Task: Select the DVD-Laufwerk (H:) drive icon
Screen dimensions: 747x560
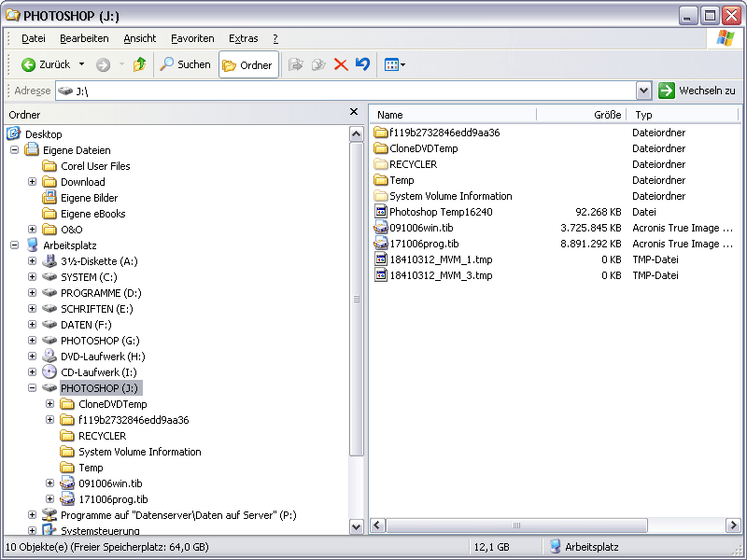Action: (49, 356)
